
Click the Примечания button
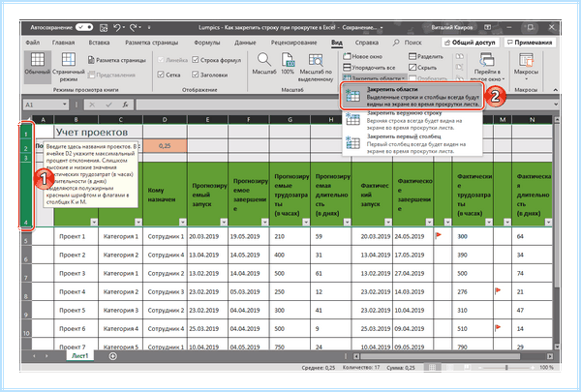click(x=530, y=43)
